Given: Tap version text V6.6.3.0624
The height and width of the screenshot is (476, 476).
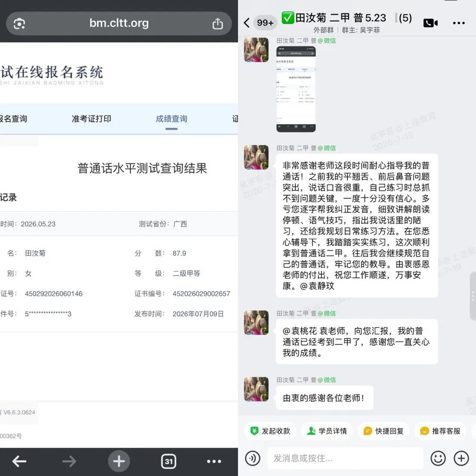Looking at the screenshot, I should [19, 412].
